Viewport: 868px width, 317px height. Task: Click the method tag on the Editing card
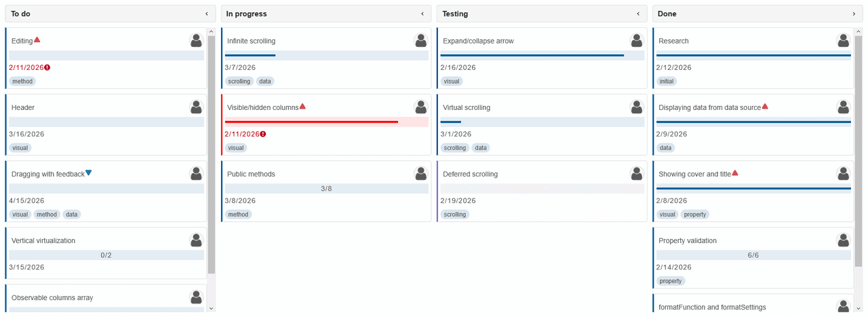22,81
